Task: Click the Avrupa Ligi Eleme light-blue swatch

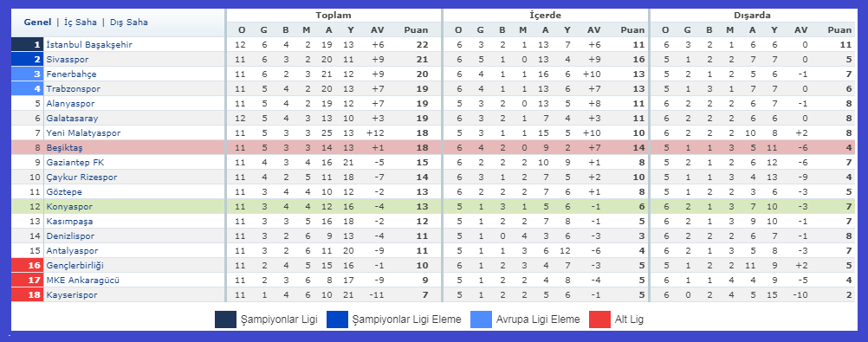Action: pos(481,319)
